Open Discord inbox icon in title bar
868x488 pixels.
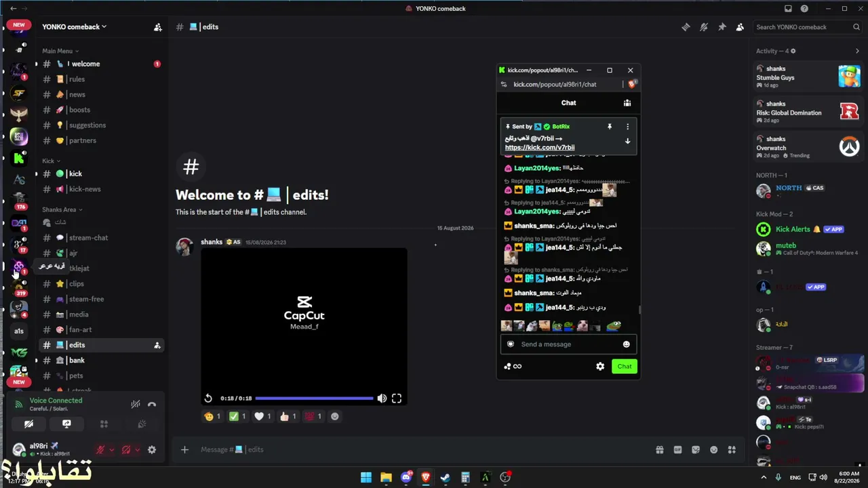pyautogui.click(x=788, y=9)
